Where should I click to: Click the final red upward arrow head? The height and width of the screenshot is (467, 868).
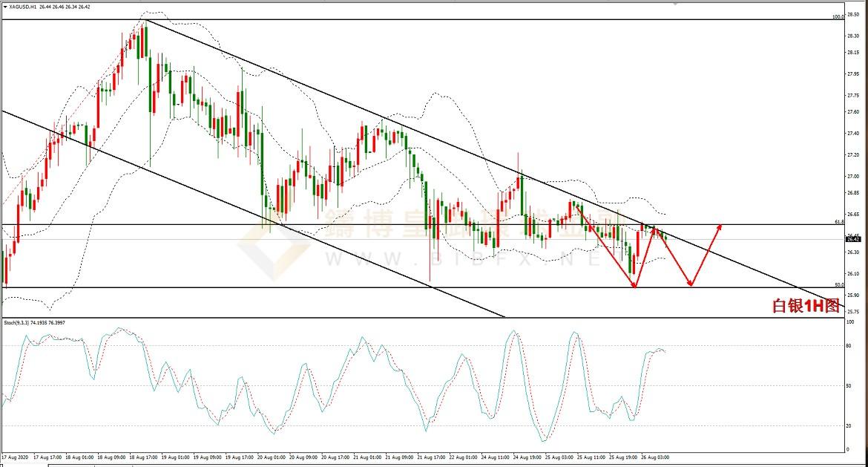[x=718, y=226]
